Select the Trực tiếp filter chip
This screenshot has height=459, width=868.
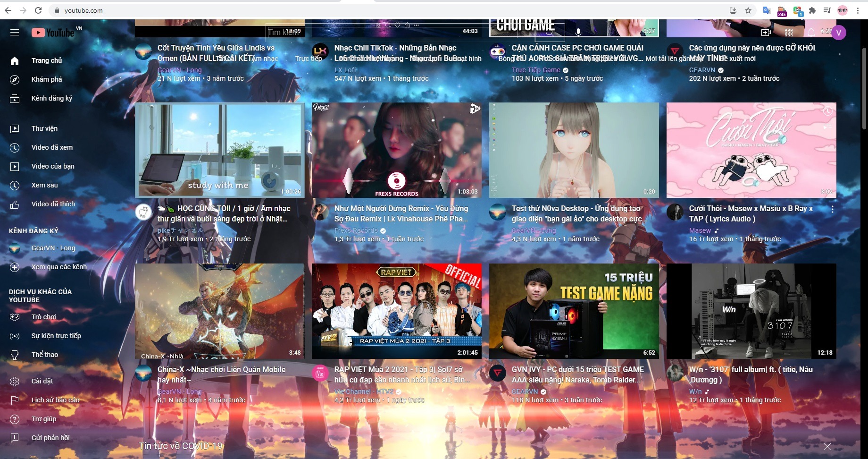309,59
